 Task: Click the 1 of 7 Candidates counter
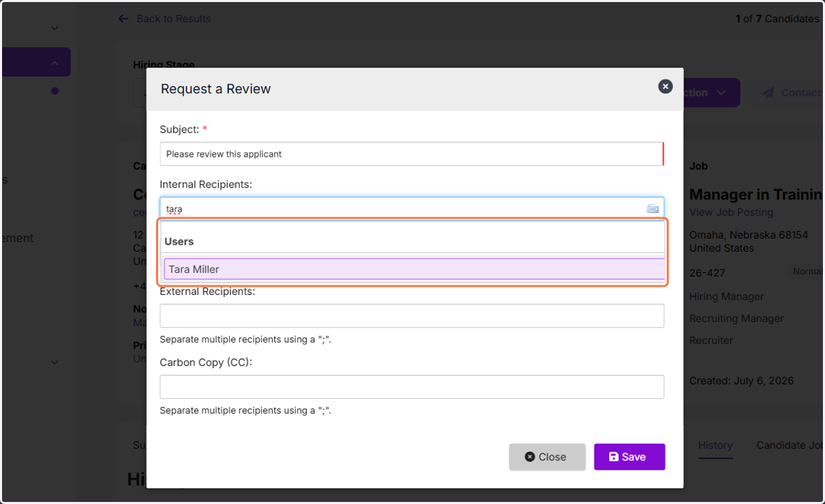(778, 19)
